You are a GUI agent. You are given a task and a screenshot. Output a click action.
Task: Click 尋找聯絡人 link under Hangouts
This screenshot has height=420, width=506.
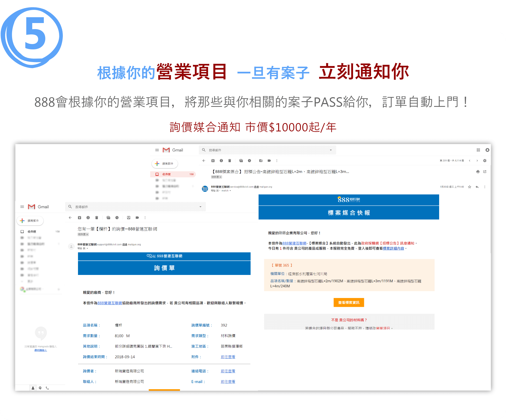(x=41, y=350)
